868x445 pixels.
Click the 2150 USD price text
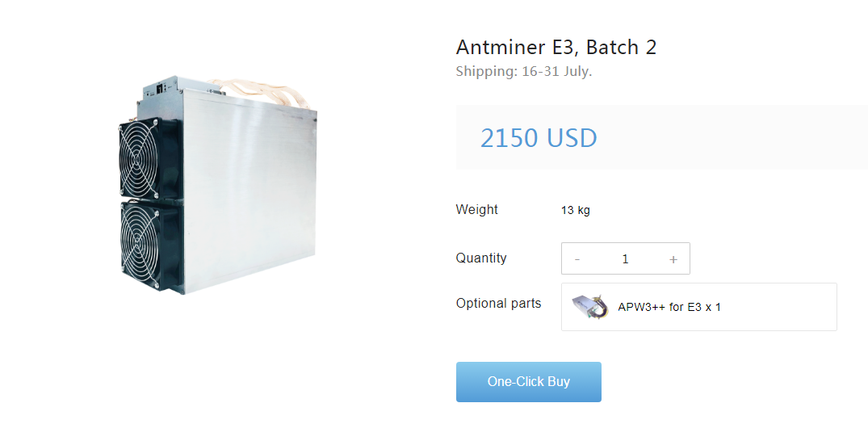539,138
